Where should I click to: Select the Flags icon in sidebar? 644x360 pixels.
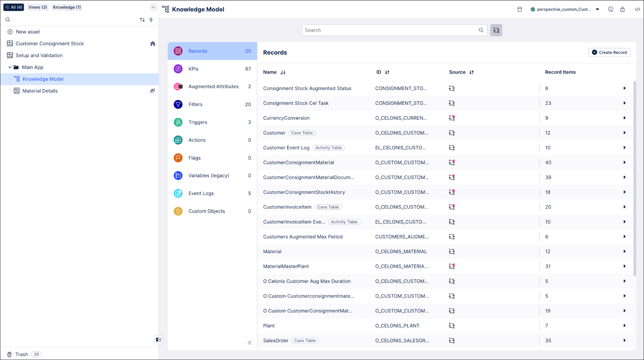point(178,158)
